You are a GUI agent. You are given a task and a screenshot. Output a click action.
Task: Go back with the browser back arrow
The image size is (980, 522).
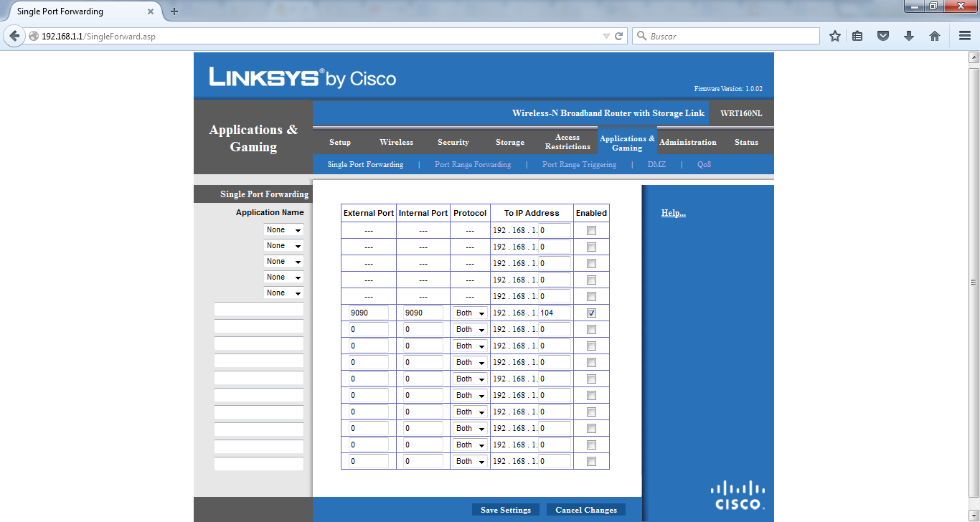(14, 36)
